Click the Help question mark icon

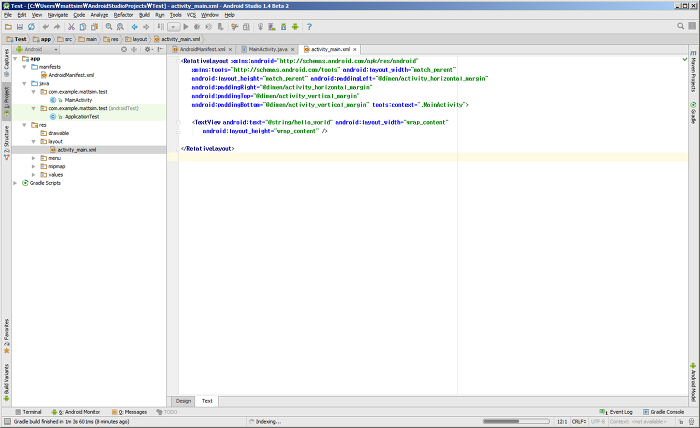coord(309,27)
